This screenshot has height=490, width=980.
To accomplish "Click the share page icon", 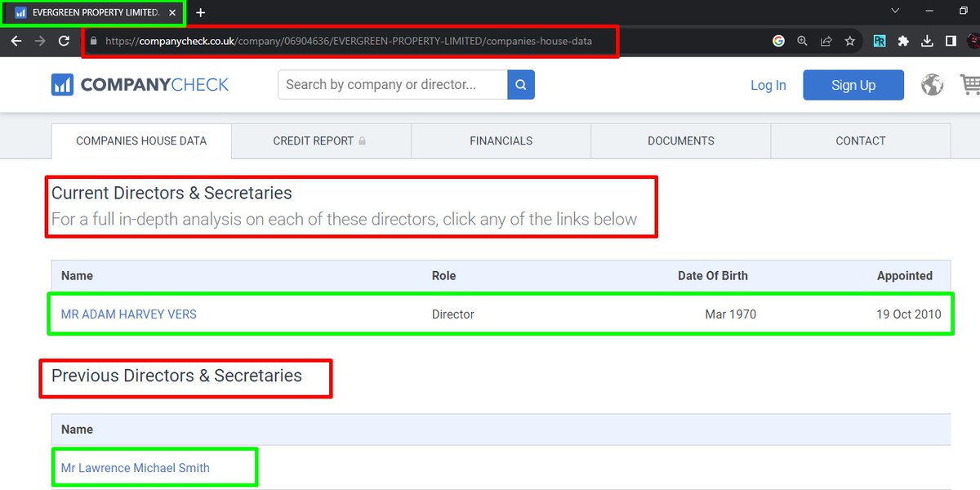I will 826,41.
